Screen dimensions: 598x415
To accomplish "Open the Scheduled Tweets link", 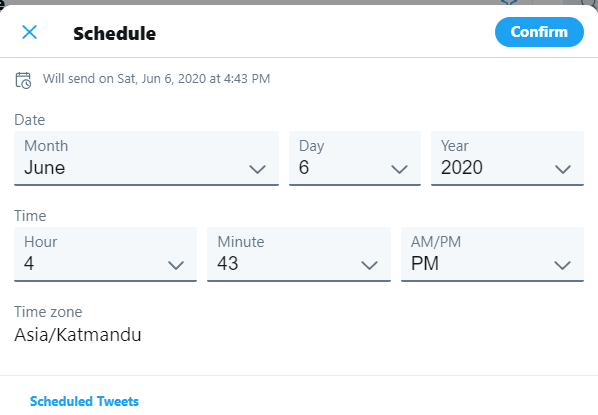I will [x=84, y=401].
